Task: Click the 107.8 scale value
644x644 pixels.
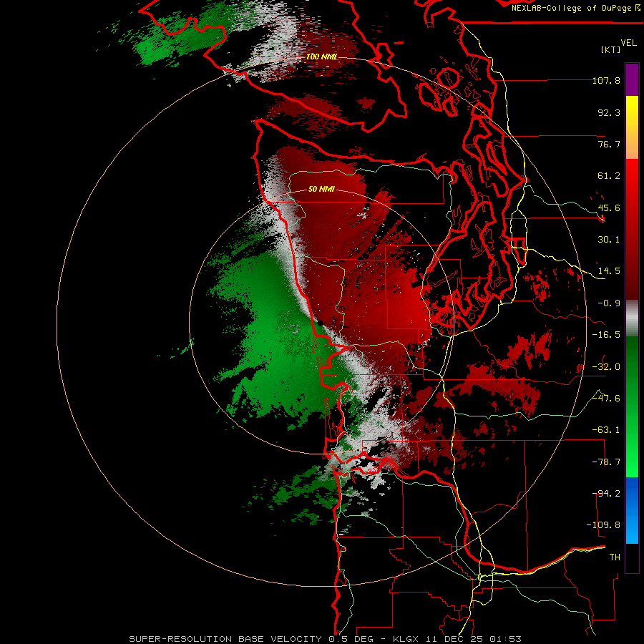Action: (x=606, y=80)
